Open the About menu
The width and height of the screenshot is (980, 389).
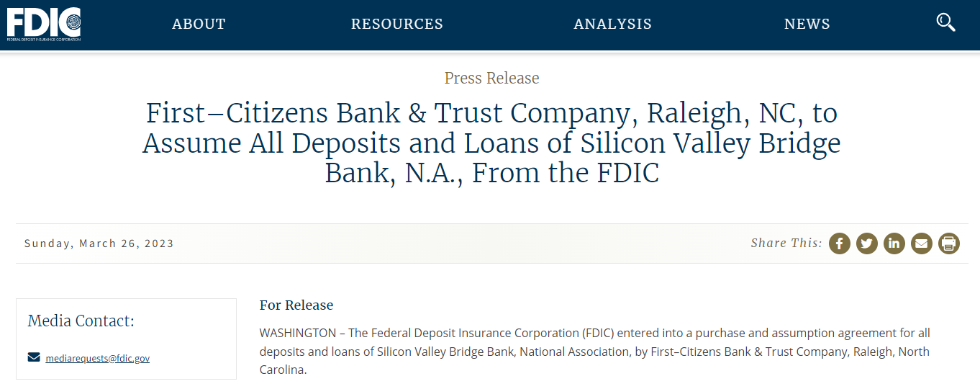(199, 24)
